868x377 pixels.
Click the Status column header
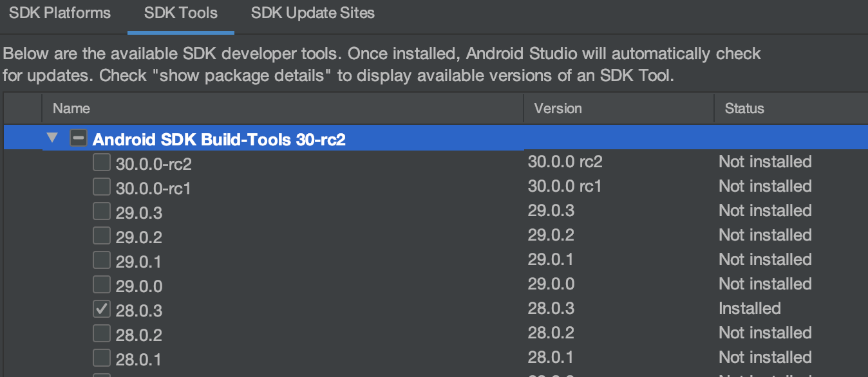tap(744, 109)
